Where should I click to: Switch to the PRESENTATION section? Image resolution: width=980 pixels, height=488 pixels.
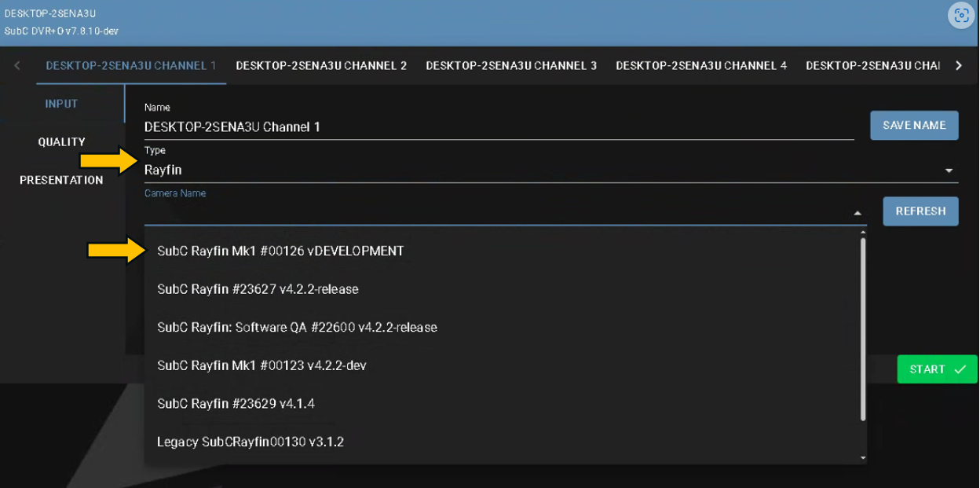(x=61, y=180)
